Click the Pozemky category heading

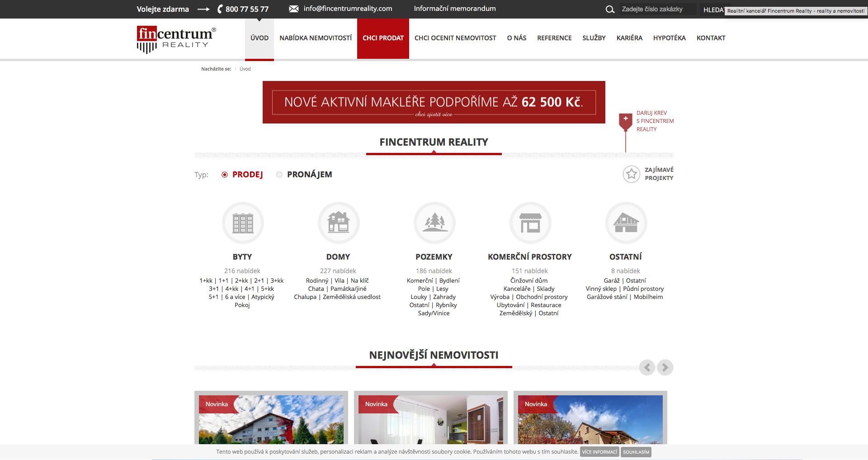click(434, 257)
